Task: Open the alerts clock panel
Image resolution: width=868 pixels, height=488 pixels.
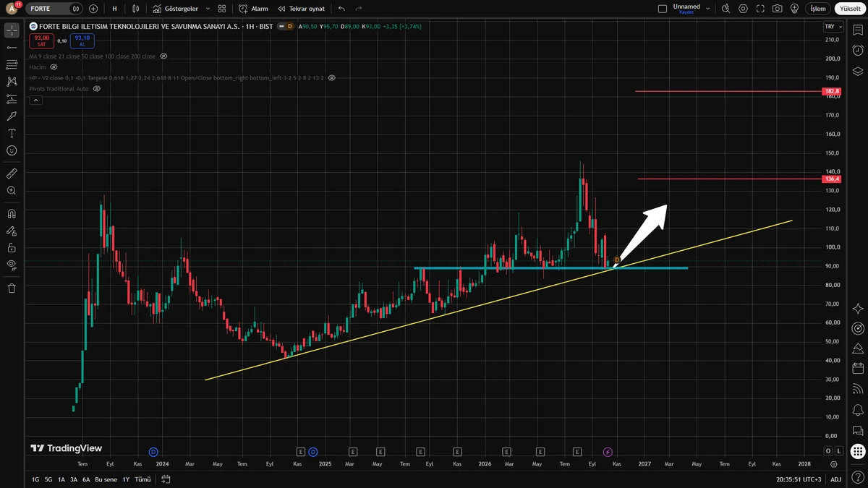Action: (858, 50)
